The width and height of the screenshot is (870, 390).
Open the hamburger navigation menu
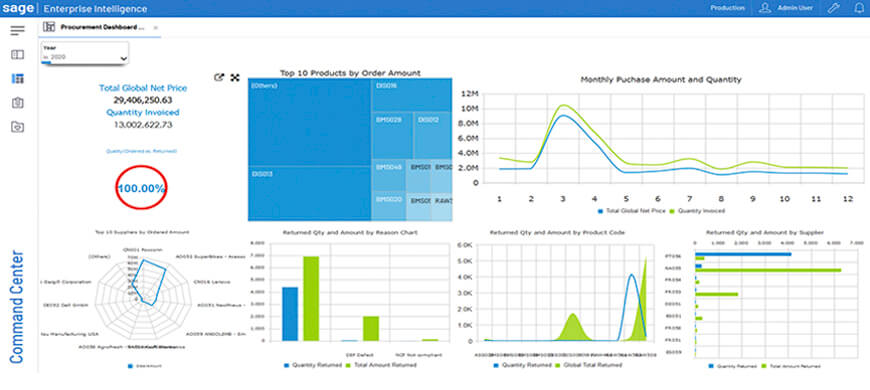click(17, 30)
